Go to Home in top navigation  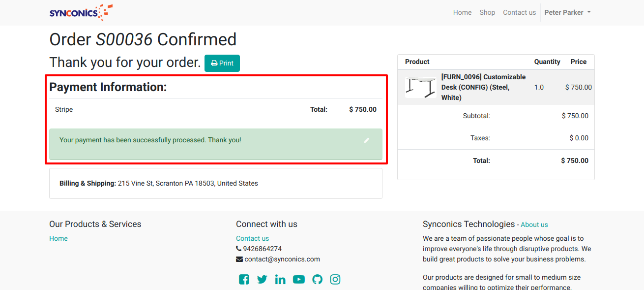tap(462, 13)
